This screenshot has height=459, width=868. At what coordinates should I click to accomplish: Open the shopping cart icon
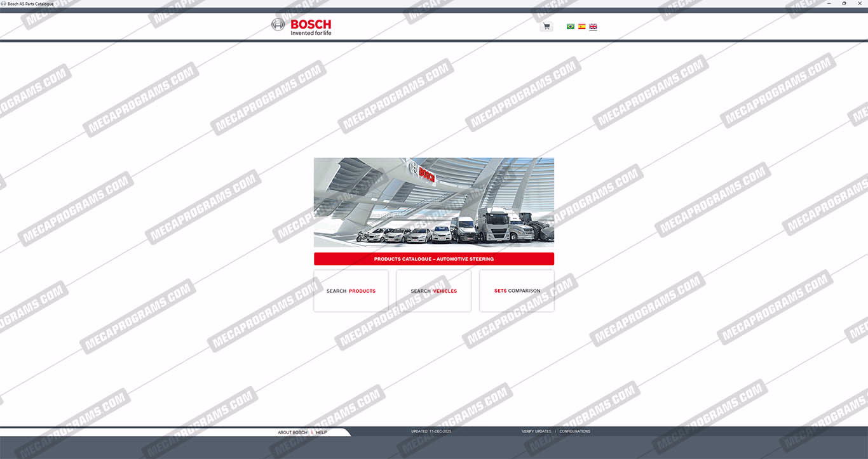(x=546, y=27)
